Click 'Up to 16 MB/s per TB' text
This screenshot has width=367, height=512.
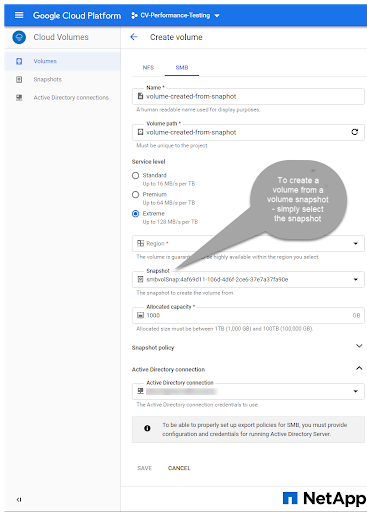coord(169,184)
